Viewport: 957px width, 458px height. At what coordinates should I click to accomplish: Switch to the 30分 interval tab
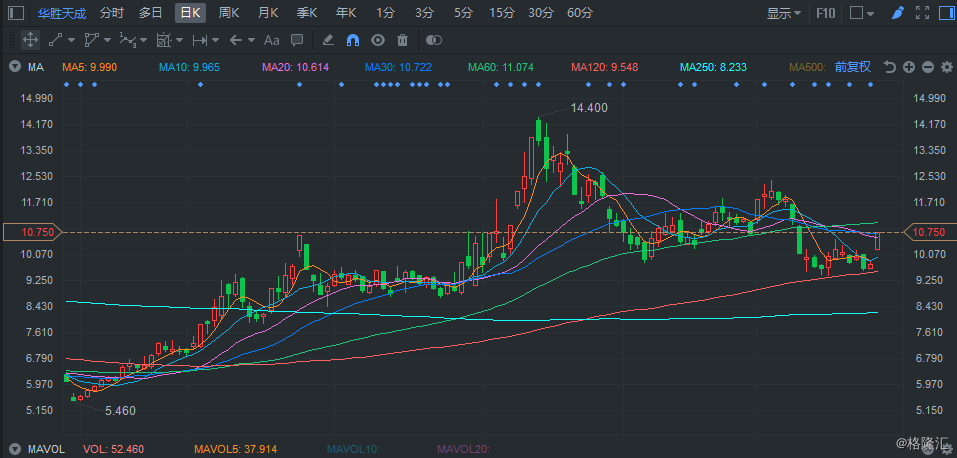[541, 13]
